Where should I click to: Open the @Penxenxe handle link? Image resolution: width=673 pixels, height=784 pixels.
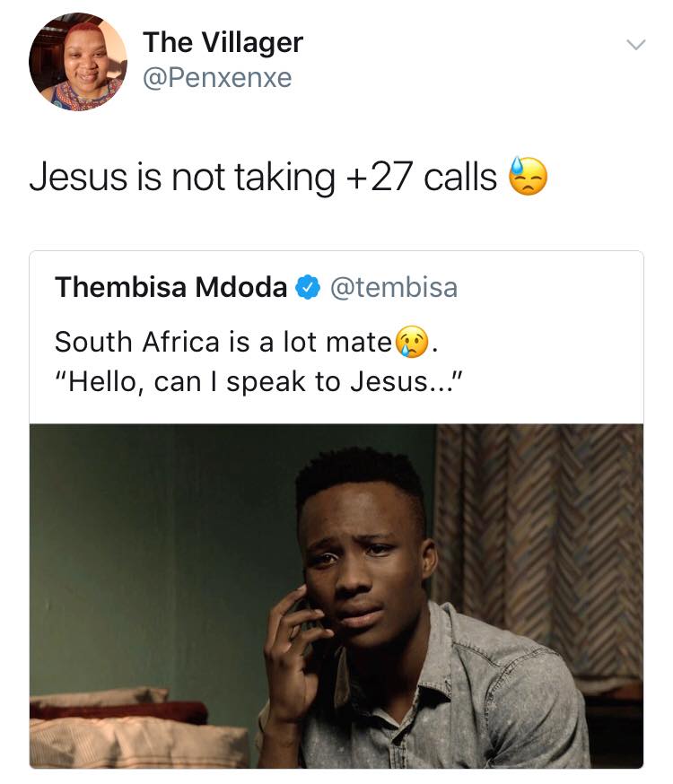[217, 78]
